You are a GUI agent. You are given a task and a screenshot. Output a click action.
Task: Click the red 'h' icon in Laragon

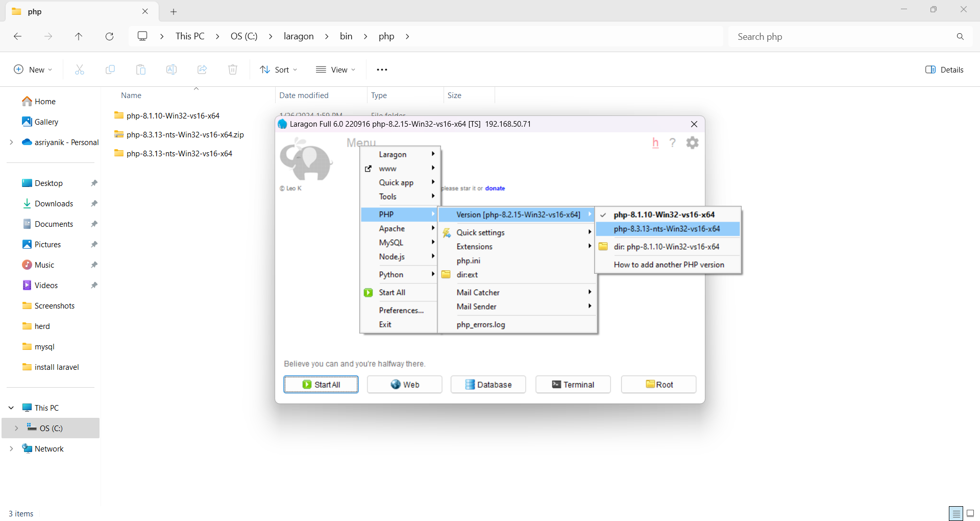click(x=656, y=143)
